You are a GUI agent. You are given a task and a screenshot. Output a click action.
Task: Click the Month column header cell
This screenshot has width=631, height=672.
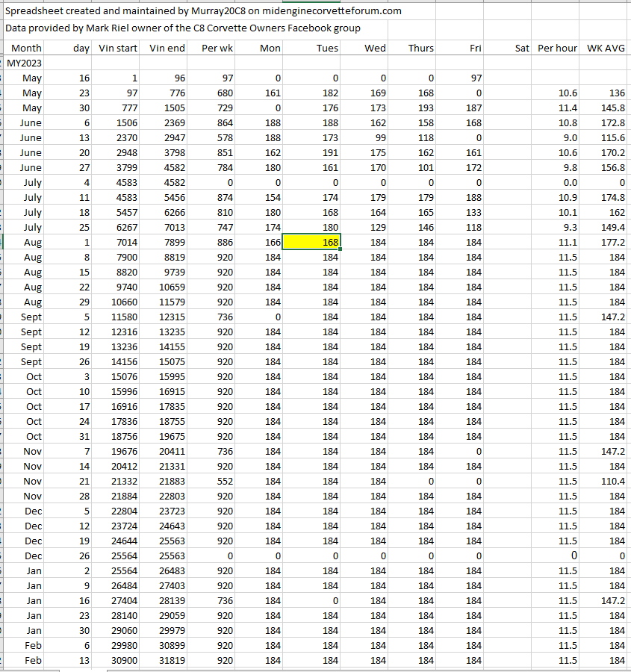coord(27,48)
